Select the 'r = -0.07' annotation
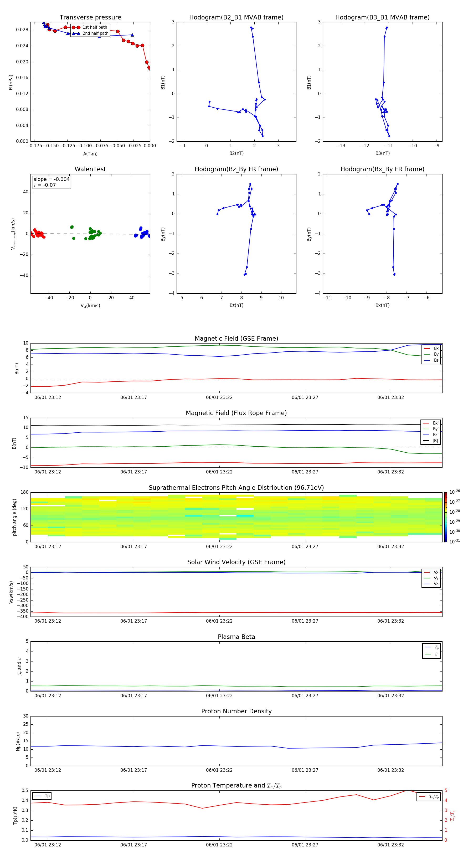This screenshot has height=868, width=473. 45,185
